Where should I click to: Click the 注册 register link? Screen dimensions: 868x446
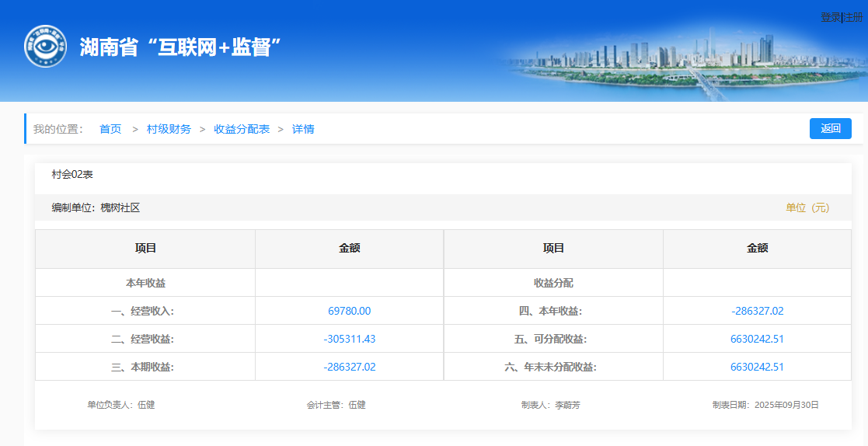853,17
